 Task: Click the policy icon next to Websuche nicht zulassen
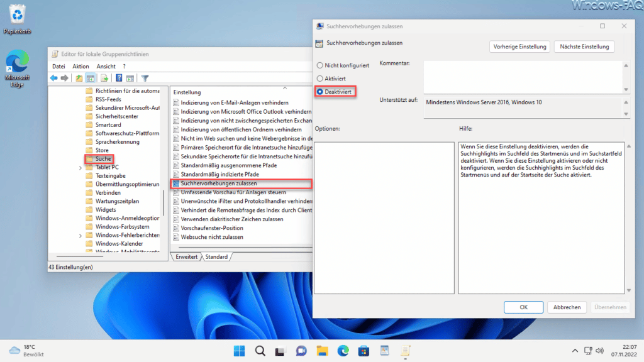coord(176,237)
